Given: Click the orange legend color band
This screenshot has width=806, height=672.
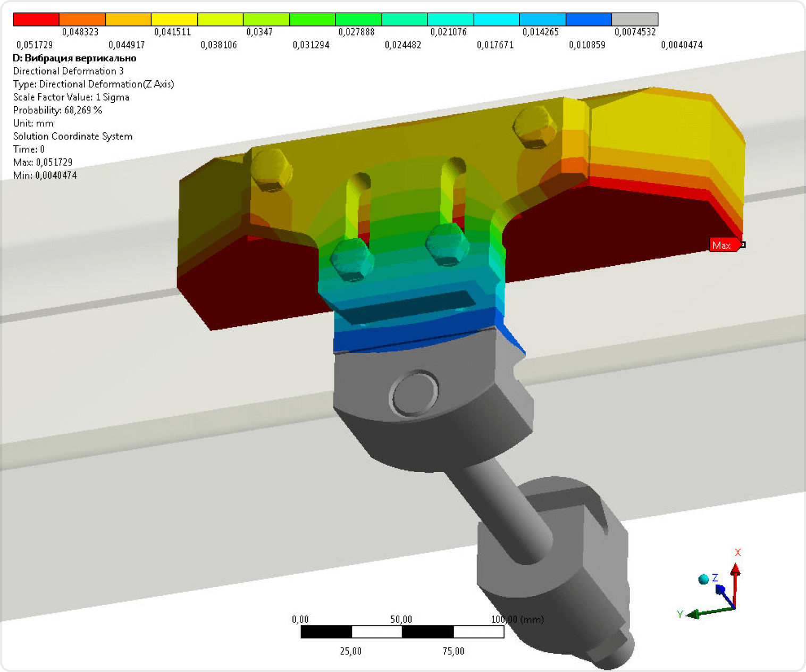Looking at the screenshot, I should (82, 19).
